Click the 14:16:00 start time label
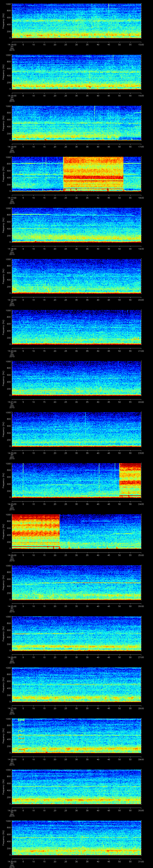Viewport: 153px width, 868px height. coord(12,147)
